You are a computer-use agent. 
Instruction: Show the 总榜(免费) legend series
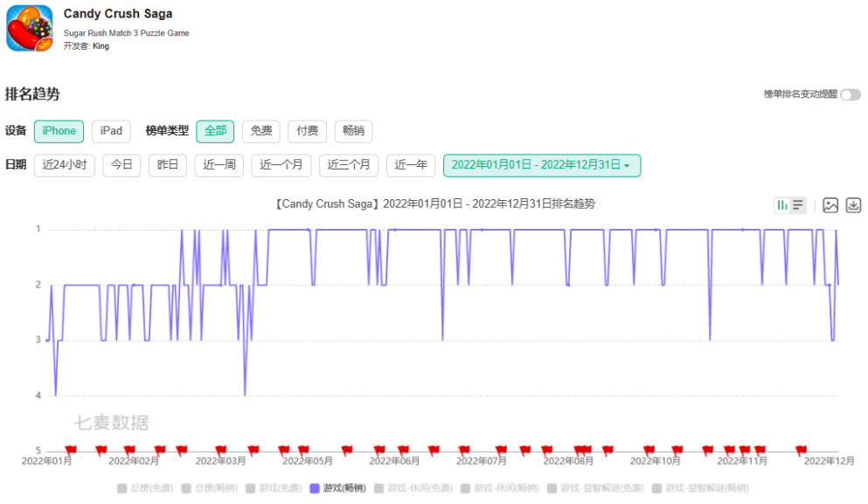[148, 488]
